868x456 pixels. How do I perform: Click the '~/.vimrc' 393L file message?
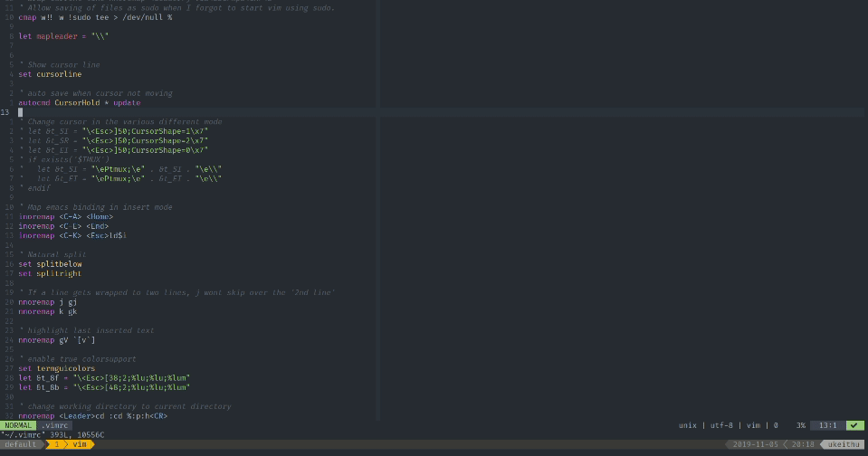click(x=52, y=435)
